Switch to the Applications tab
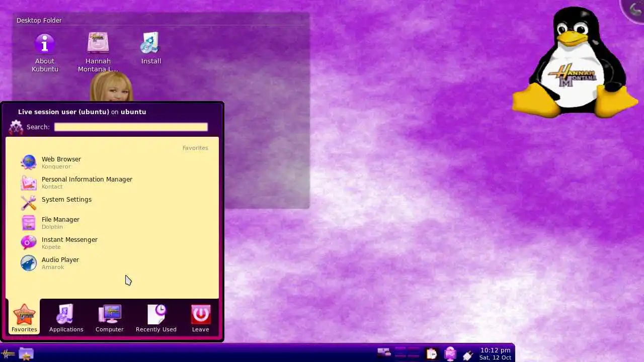 [66, 318]
